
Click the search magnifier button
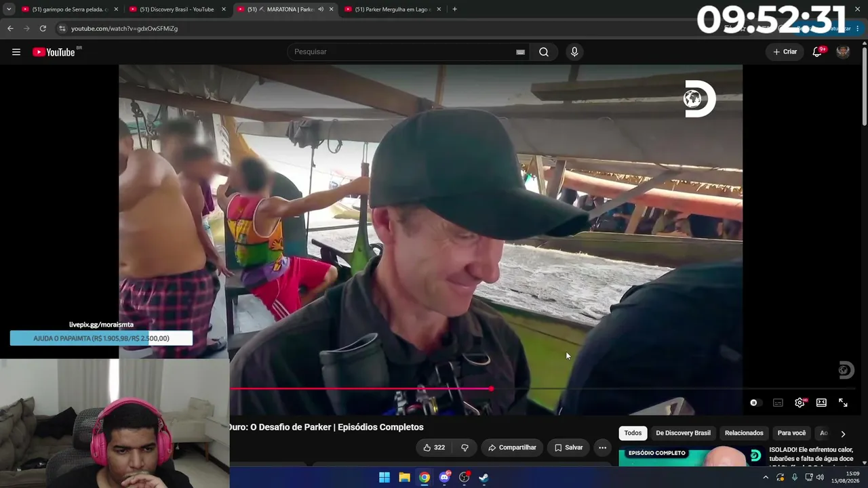tap(544, 52)
